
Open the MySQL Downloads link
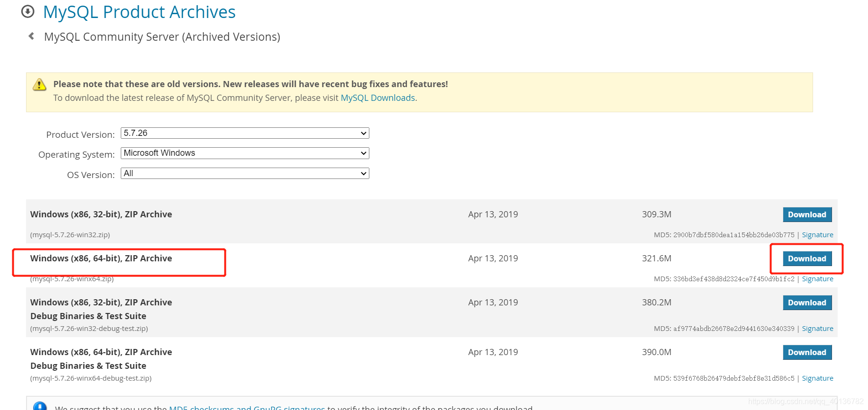[x=378, y=98]
